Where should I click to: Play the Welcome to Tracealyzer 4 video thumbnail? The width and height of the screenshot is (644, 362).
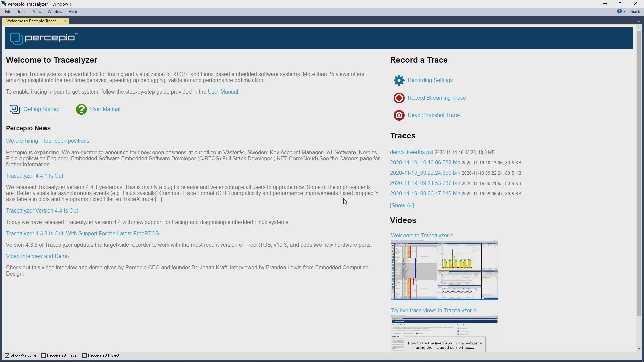point(444,270)
